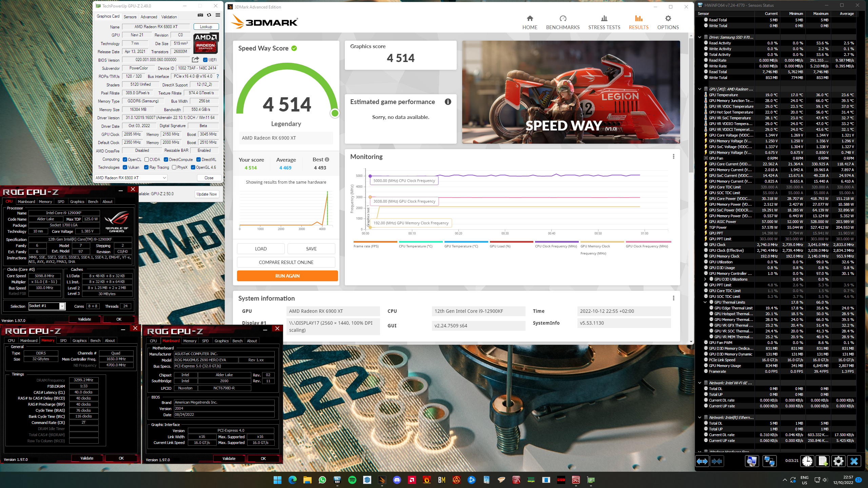
Task: Open HWiNFO remote network connection icon
Action: [769, 461]
